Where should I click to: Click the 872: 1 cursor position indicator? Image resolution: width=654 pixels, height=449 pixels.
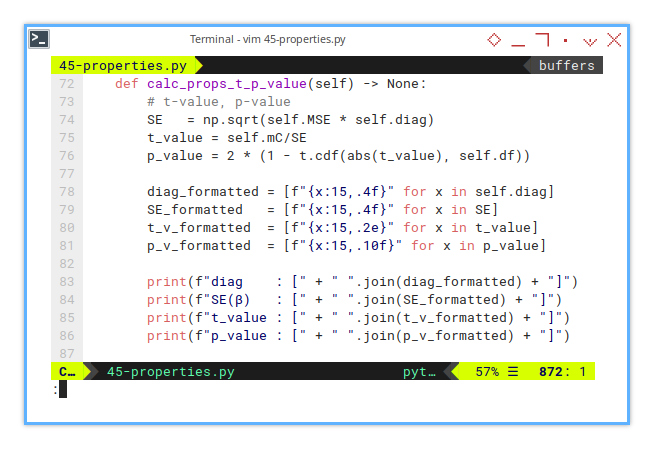[x=562, y=371]
